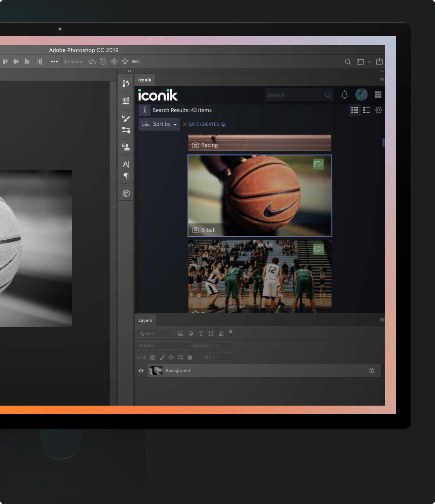Open the Normal blend mode dropdown

click(x=163, y=346)
